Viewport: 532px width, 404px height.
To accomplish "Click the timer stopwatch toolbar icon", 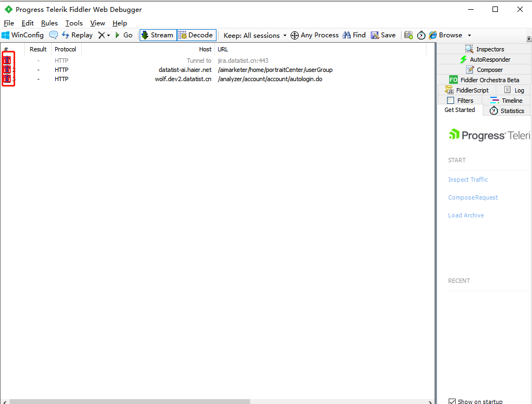I will [421, 35].
